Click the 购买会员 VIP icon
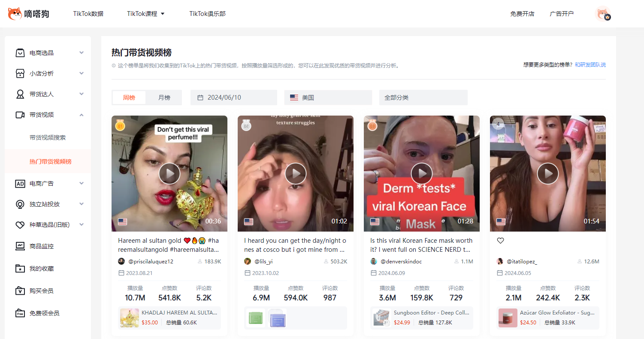This screenshot has height=339, width=644. [20, 291]
